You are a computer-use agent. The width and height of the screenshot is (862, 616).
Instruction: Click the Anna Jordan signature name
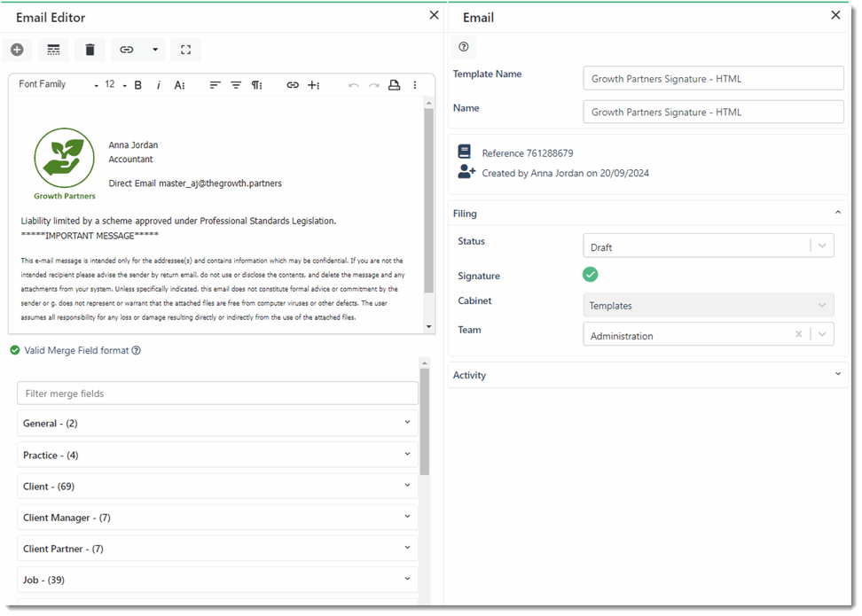(x=133, y=145)
